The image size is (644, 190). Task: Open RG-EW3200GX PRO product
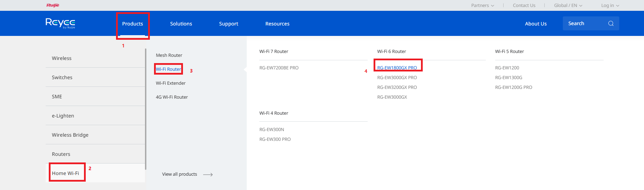coord(397,87)
